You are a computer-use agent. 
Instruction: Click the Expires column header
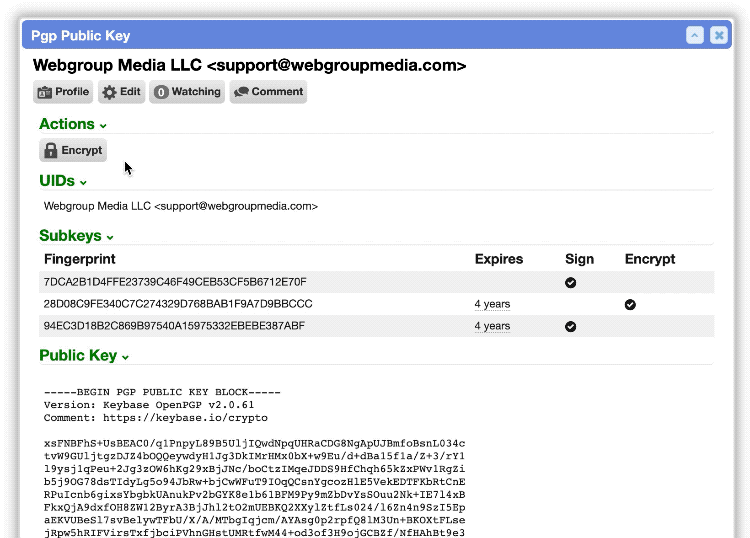pyautogui.click(x=499, y=259)
